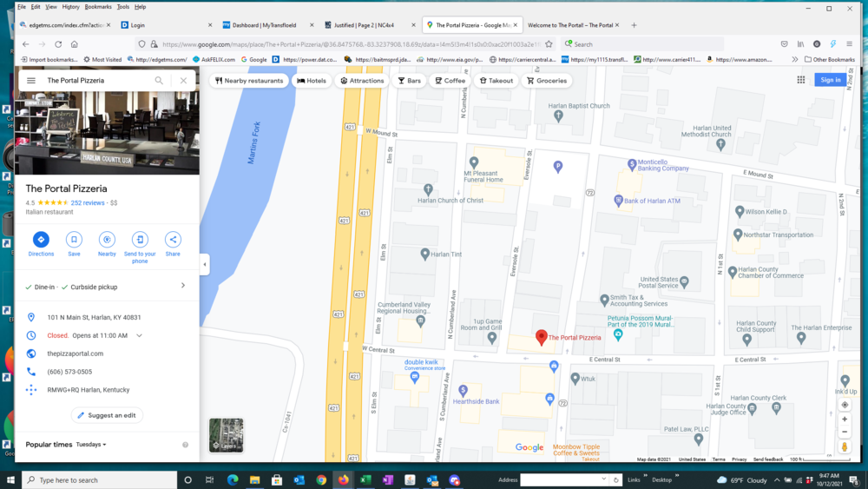
Task: Open the Firefox application menu
Action: pyautogui.click(x=849, y=44)
